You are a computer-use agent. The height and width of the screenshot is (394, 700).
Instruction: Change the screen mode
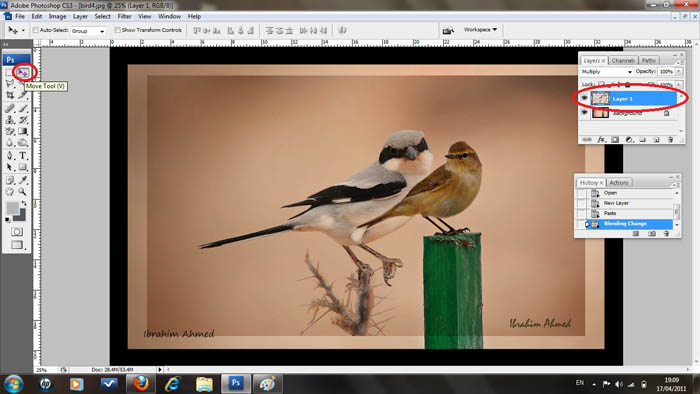17,245
